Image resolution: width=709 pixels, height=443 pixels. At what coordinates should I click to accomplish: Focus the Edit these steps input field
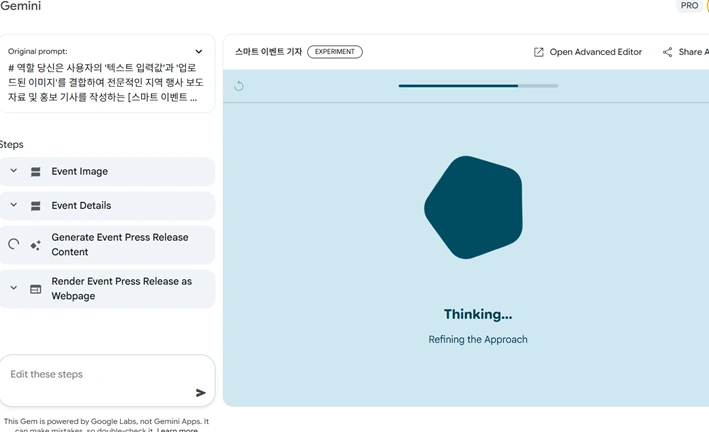point(107,380)
